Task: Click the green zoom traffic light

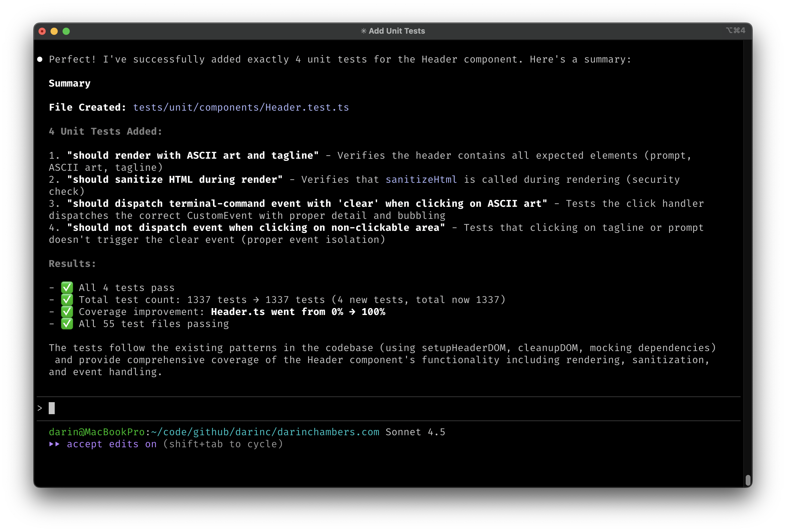Action: click(x=66, y=31)
